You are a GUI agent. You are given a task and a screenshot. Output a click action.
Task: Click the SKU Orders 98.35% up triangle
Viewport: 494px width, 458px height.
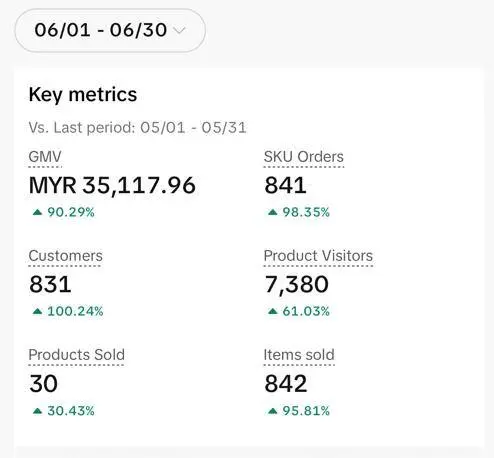[x=273, y=212]
